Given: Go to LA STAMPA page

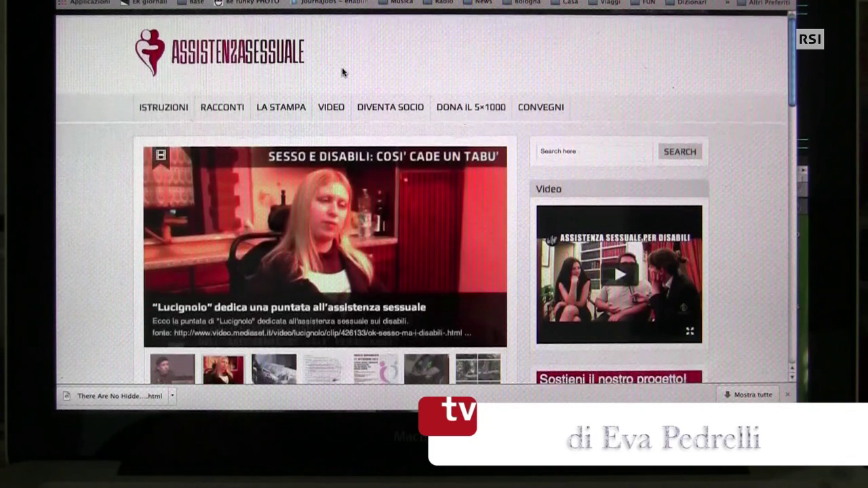Looking at the screenshot, I should click(281, 107).
